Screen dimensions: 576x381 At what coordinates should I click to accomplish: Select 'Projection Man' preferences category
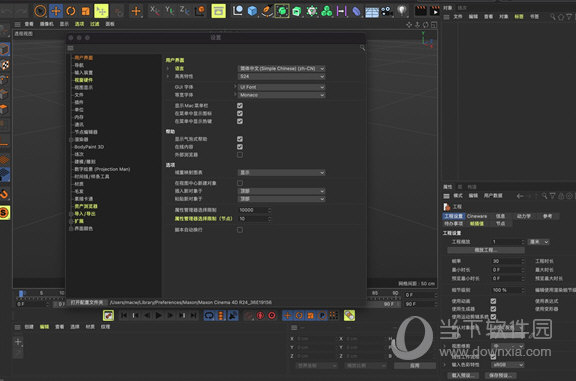point(102,169)
